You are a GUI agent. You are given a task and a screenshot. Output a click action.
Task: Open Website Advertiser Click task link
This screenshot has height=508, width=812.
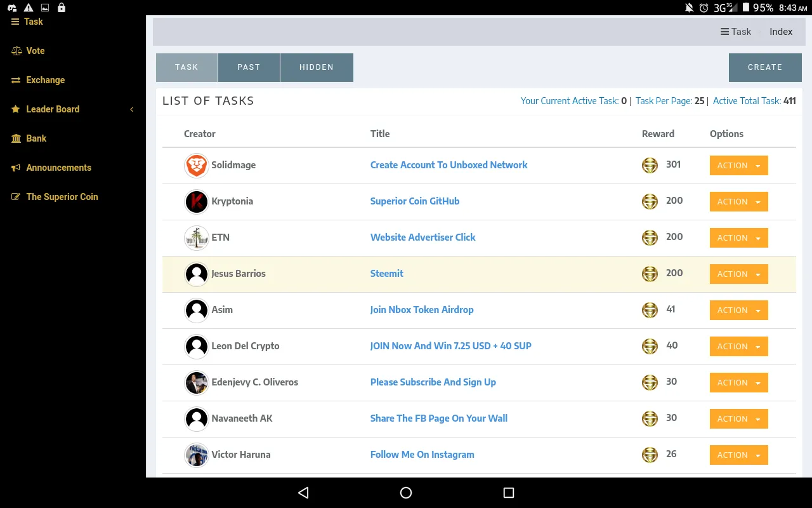(422, 237)
